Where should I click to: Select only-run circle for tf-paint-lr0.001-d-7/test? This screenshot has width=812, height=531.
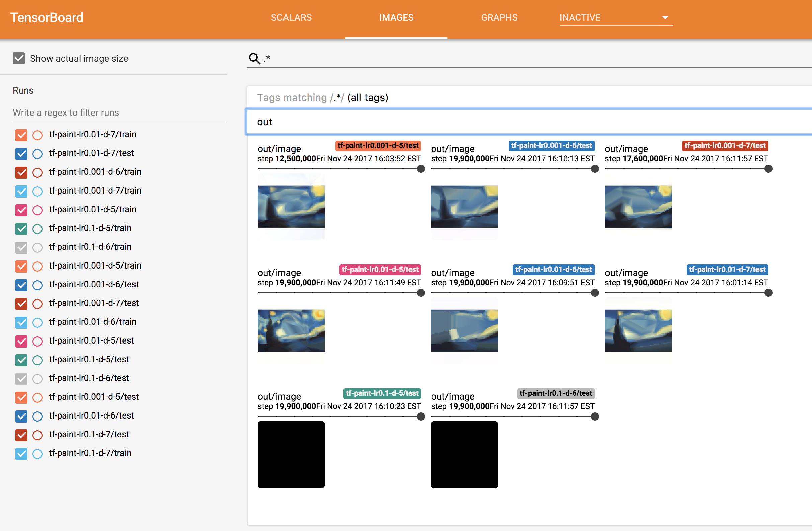tap(37, 304)
